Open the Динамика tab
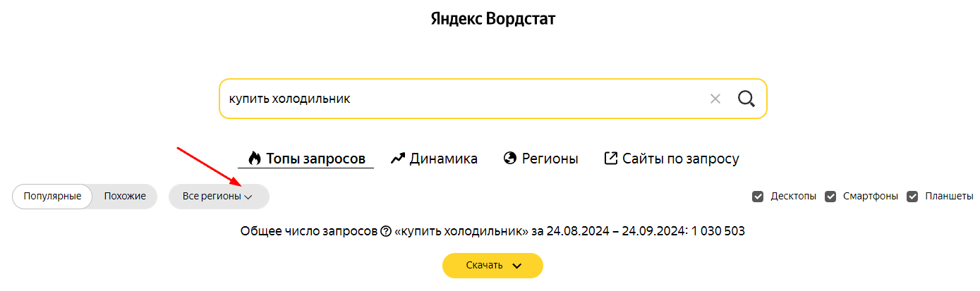This screenshot has width=980, height=291. [x=434, y=159]
